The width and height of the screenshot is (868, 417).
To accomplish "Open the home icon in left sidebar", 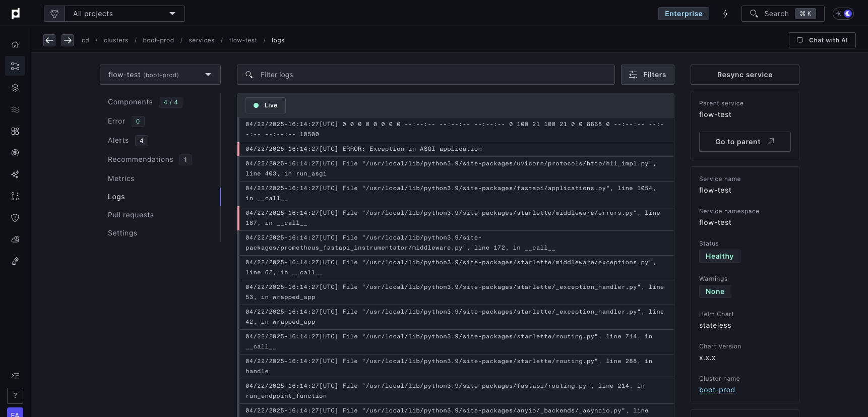I will (15, 44).
